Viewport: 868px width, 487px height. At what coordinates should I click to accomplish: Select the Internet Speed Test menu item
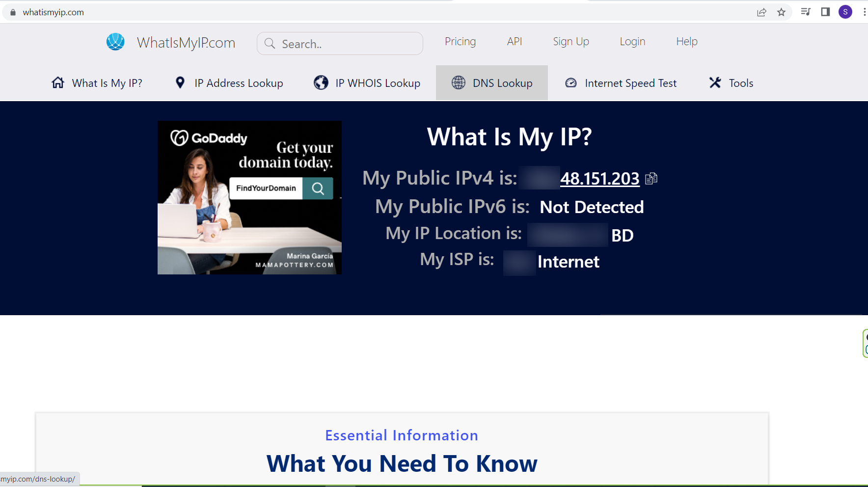[x=621, y=83]
